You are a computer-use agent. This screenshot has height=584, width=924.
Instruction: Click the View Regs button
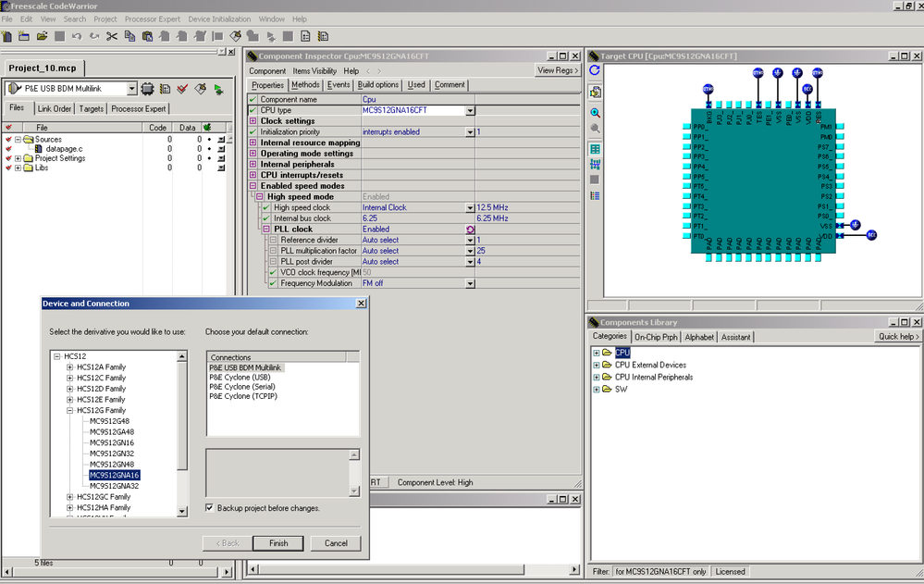[x=558, y=70]
